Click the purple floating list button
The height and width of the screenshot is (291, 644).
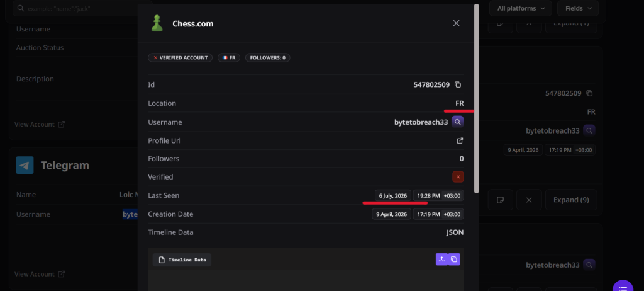(623, 286)
